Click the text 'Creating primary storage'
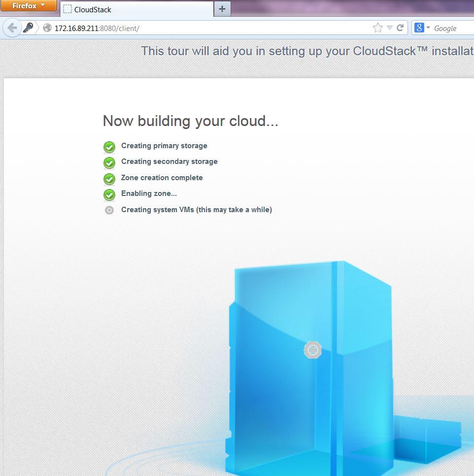474x476 pixels. pyautogui.click(x=164, y=146)
